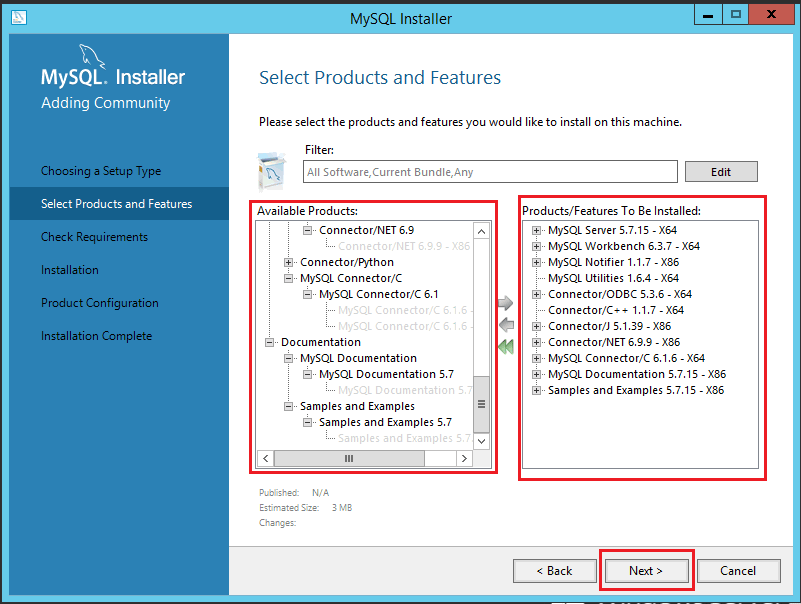
Task: Click the Filter text field
Action: (490, 172)
